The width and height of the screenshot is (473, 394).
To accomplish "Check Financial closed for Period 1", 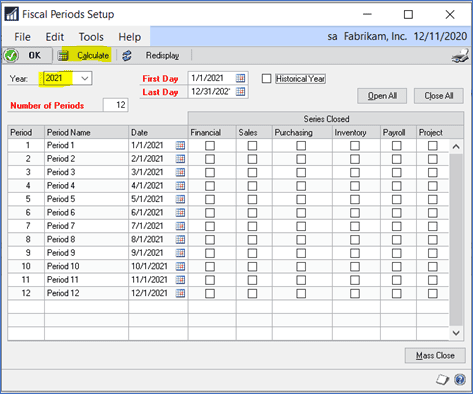I will coord(210,146).
